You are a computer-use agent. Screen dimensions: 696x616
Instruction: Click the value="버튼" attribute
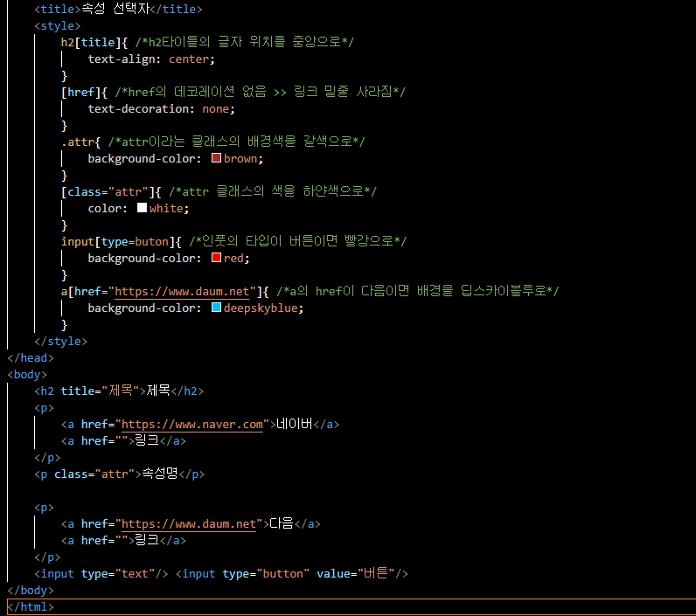tap(356, 573)
